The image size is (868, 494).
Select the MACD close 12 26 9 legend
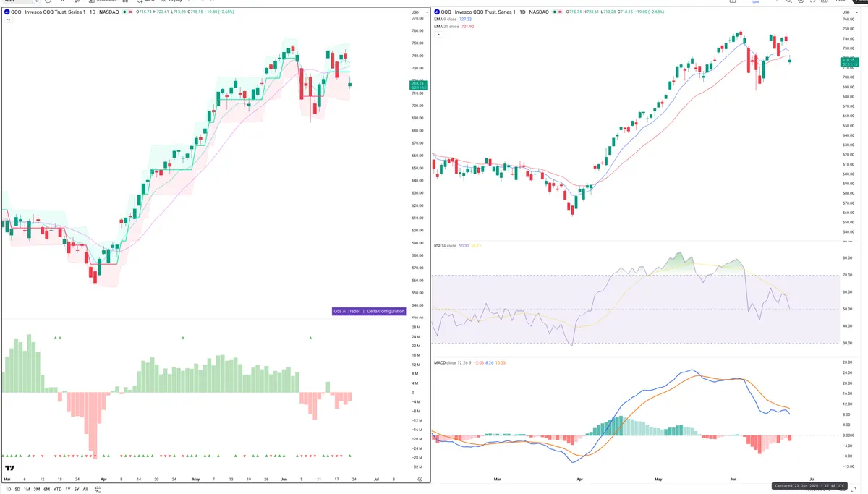(x=469, y=362)
